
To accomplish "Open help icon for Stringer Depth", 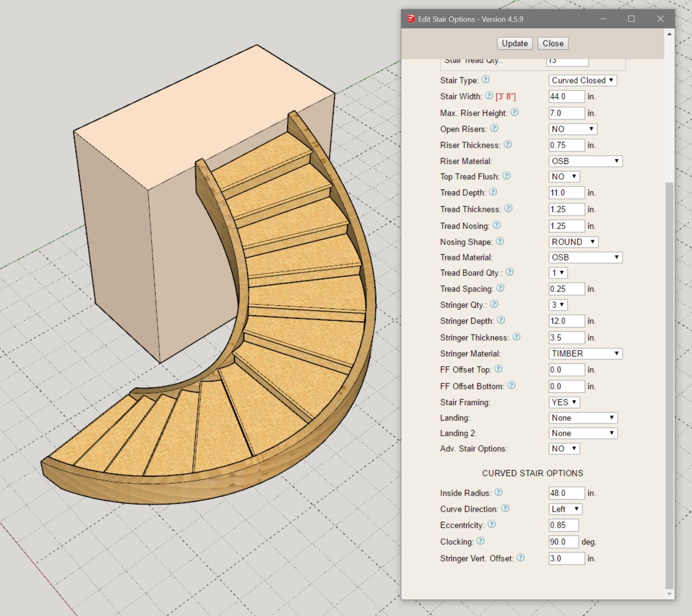I will click(x=501, y=320).
